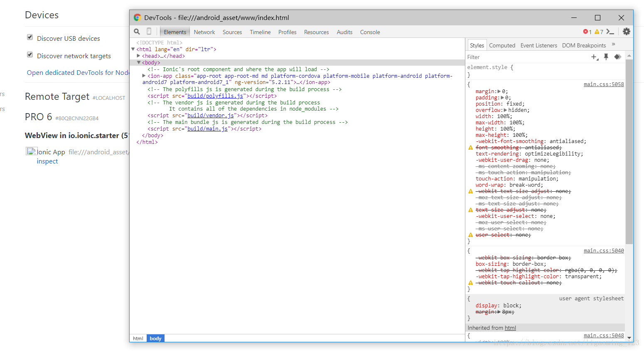Screen dimensions: 644x351
Task: Maximize the DevTools window
Action: (x=597, y=17)
